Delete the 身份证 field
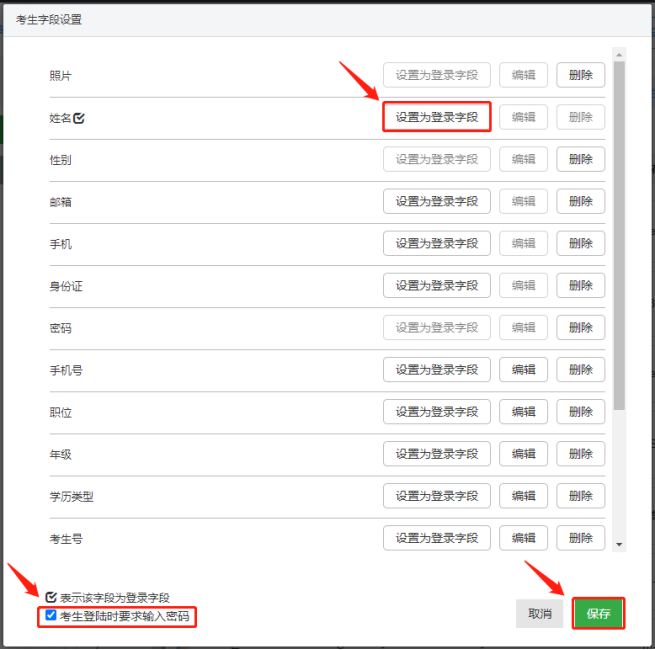The width and height of the screenshot is (655, 650). [x=581, y=286]
